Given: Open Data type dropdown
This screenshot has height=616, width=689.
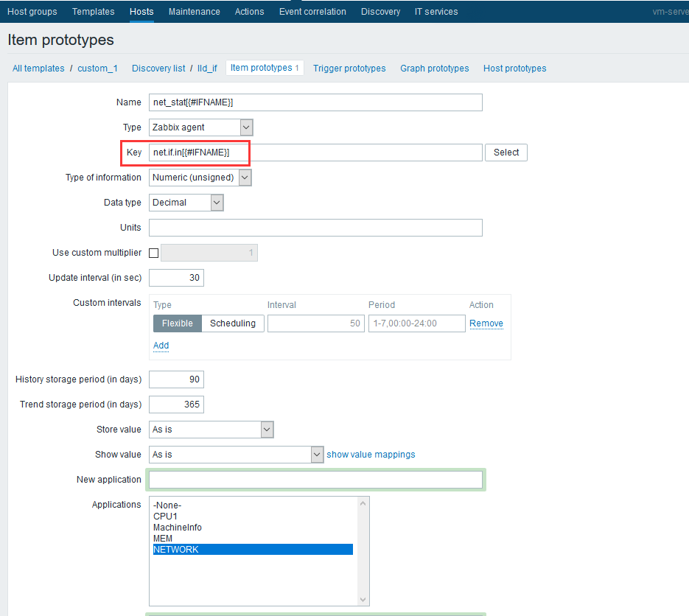Looking at the screenshot, I should 186,203.
